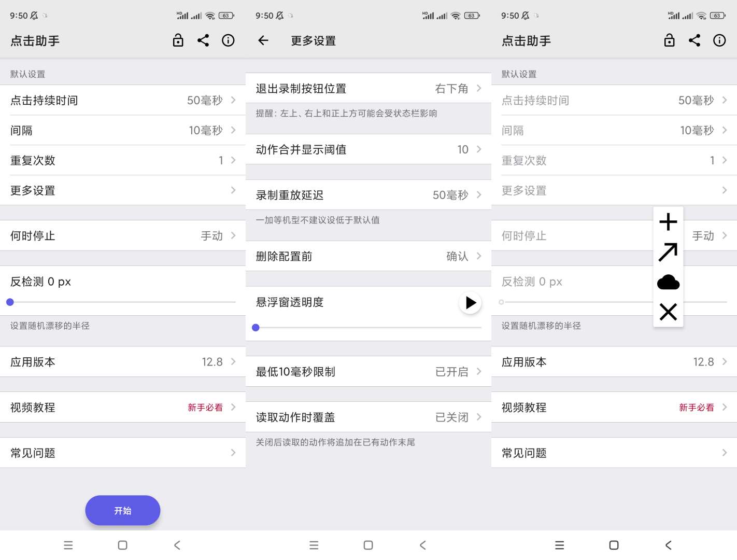
Task: Tap the share icon in left screen header
Action: click(x=203, y=40)
